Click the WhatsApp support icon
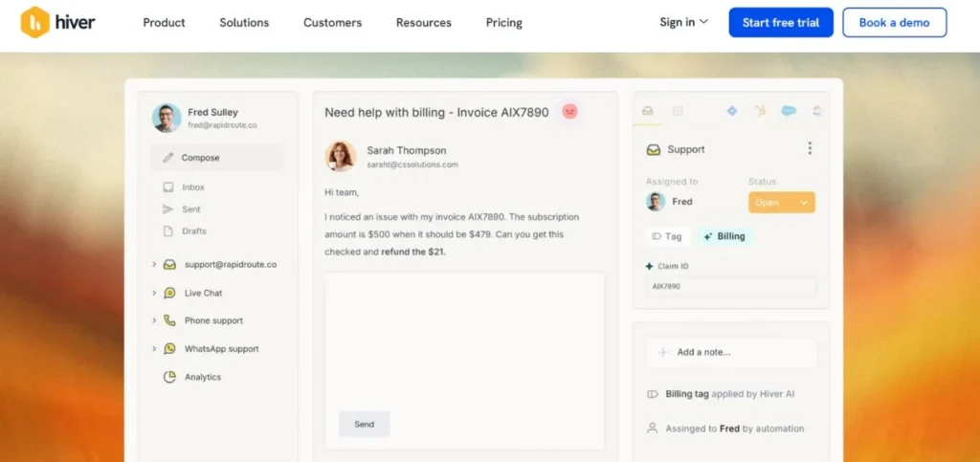The height and width of the screenshot is (462, 980). pyautogui.click(x=169, y=348)
